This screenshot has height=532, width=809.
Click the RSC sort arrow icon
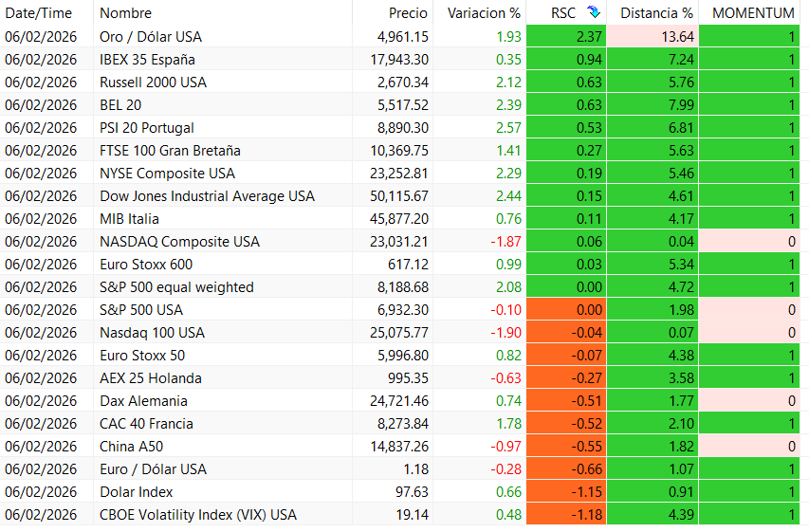594,12
